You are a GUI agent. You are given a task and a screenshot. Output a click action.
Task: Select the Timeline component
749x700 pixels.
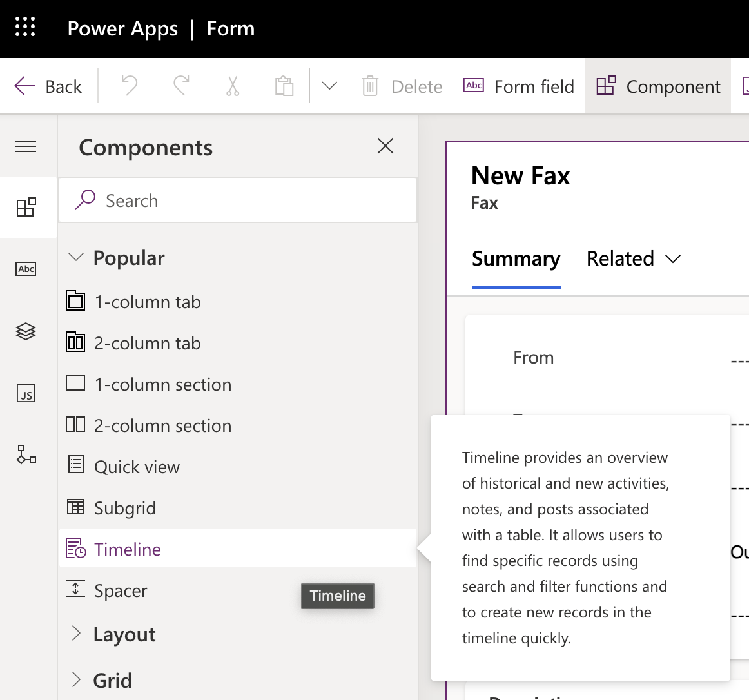238,549
